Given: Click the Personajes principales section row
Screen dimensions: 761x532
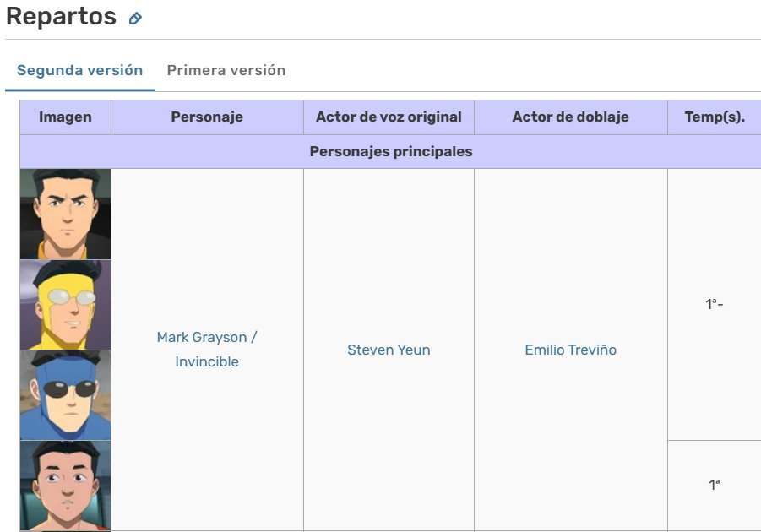Looking at the screenshot, I should (391, 151).
